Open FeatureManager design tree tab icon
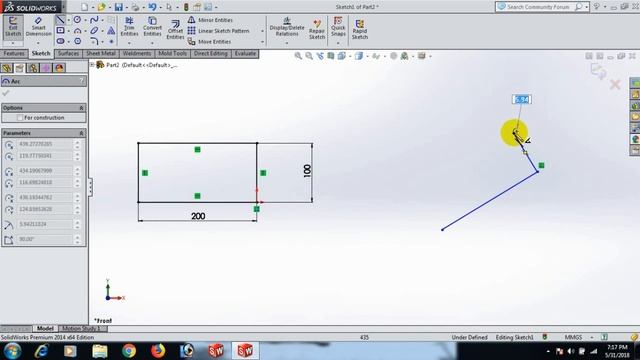Viewport: 640px width, 360px height. (x=7, y=68)
